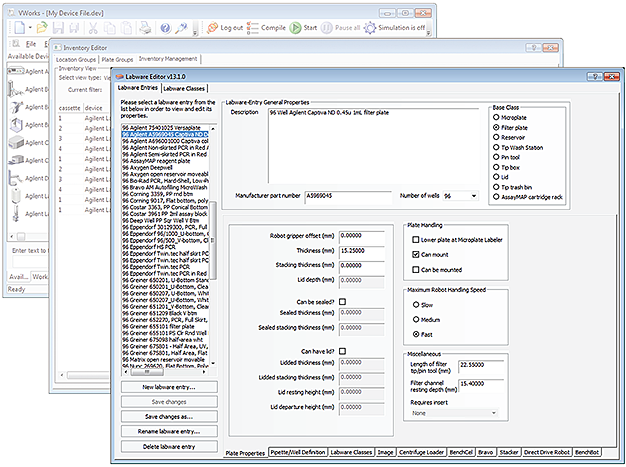Screen dimensions: 626x467
Task: Click the labware list horizontal scrollbar thumb
Action: pos(147,372)
